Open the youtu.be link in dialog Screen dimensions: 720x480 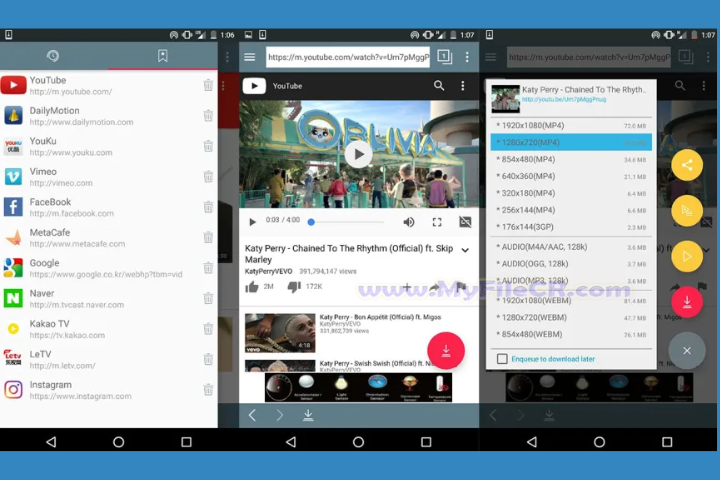pyautogui.click(x=564, y=99)
